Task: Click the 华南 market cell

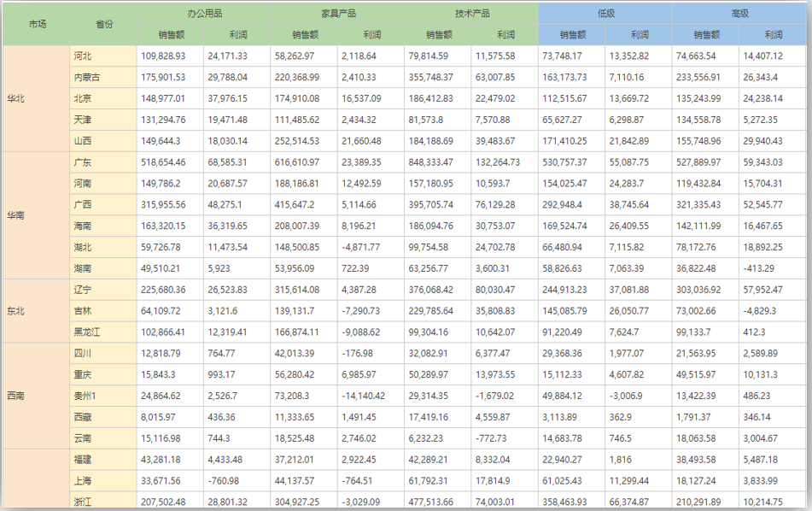Action: pyautogui.click(x=16, y=215)
